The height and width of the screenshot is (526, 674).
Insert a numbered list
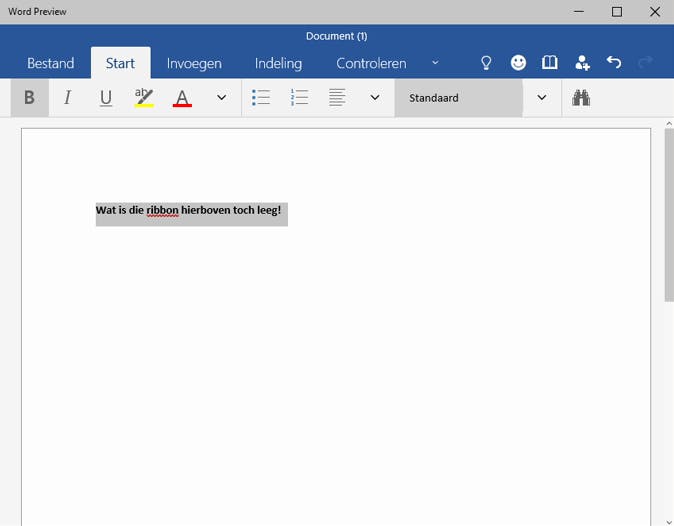pyautogui.click(x=299, y=98)
